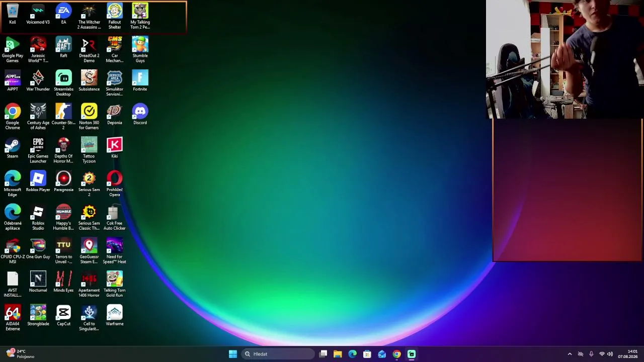
Task: Select the Apartament 1406 Horror icon
Action: pos(89,285)
